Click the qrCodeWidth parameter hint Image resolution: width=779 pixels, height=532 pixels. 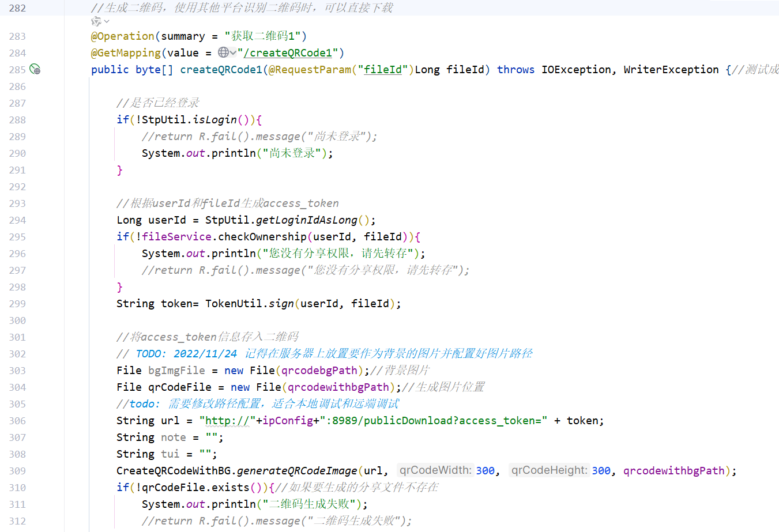[435, 470]
